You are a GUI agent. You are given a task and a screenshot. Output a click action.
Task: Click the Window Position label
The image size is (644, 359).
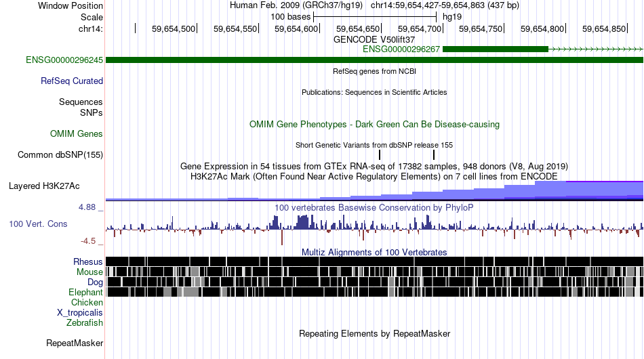coord(71,5)
